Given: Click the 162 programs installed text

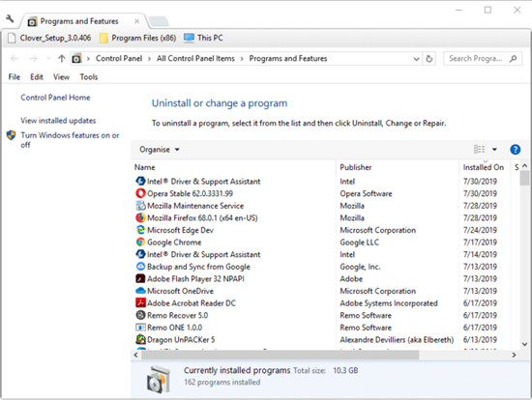Looking at the screenshot, I should click(222, 383).
